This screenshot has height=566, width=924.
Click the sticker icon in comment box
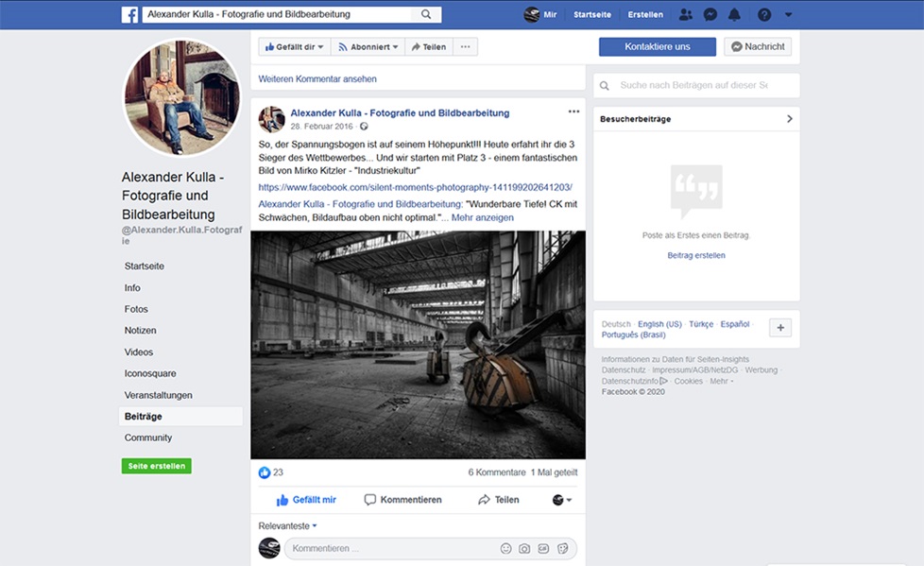pos(562,549)
